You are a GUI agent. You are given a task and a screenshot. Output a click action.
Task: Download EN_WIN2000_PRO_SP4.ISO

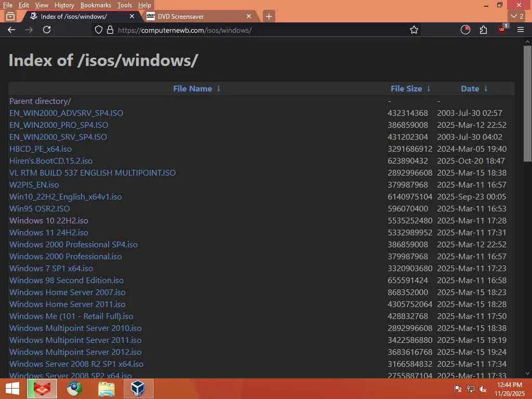pyautogui.click(x=59, y=125)
